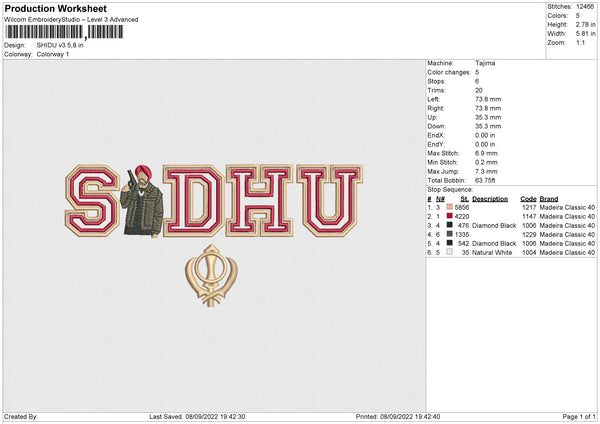Click the Width value 5.81 in

coord(585,34)
